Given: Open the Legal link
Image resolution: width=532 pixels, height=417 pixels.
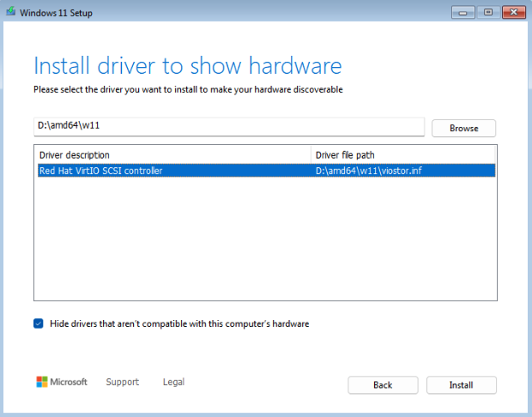Looking at the screenshot, I should 173,382.
